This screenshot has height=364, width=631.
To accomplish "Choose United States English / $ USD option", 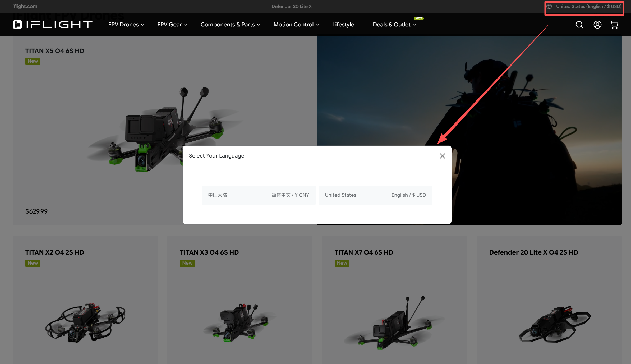I will click(x=375, y=195).
